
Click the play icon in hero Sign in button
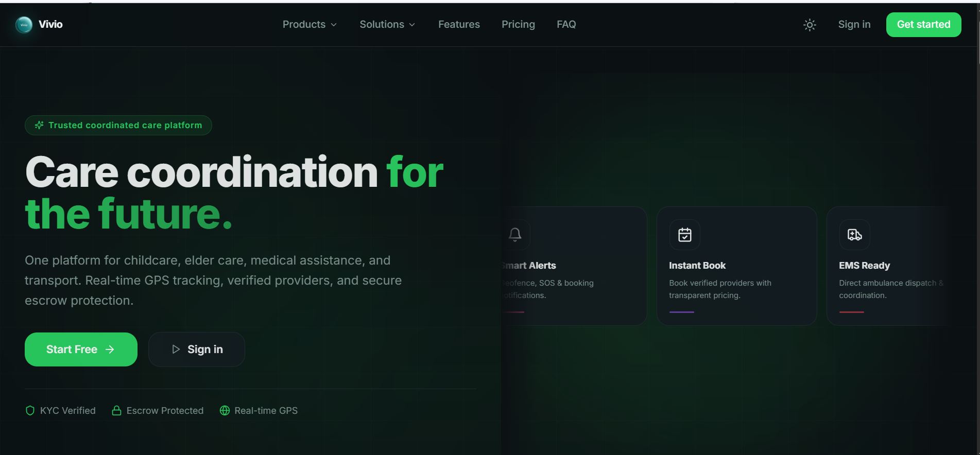[176, 349]
